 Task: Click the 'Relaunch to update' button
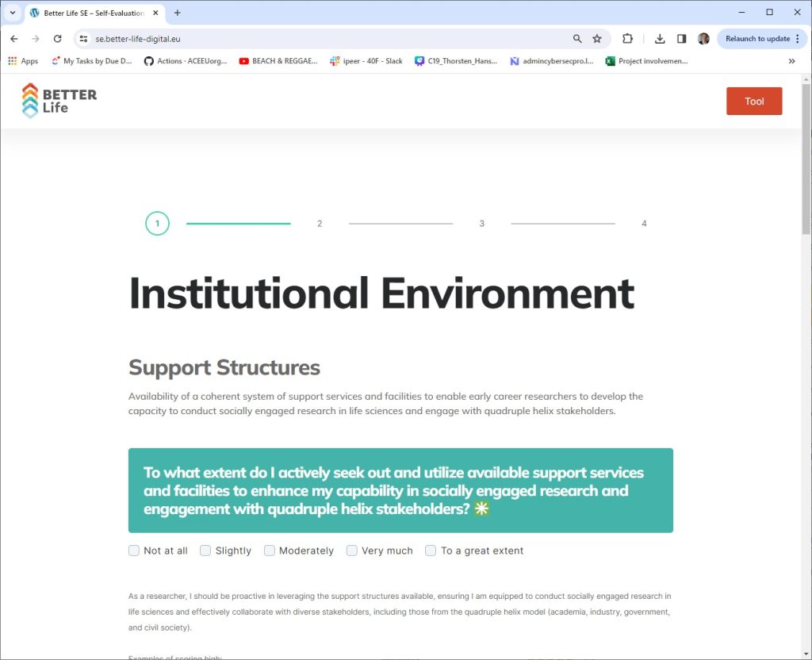757,39
